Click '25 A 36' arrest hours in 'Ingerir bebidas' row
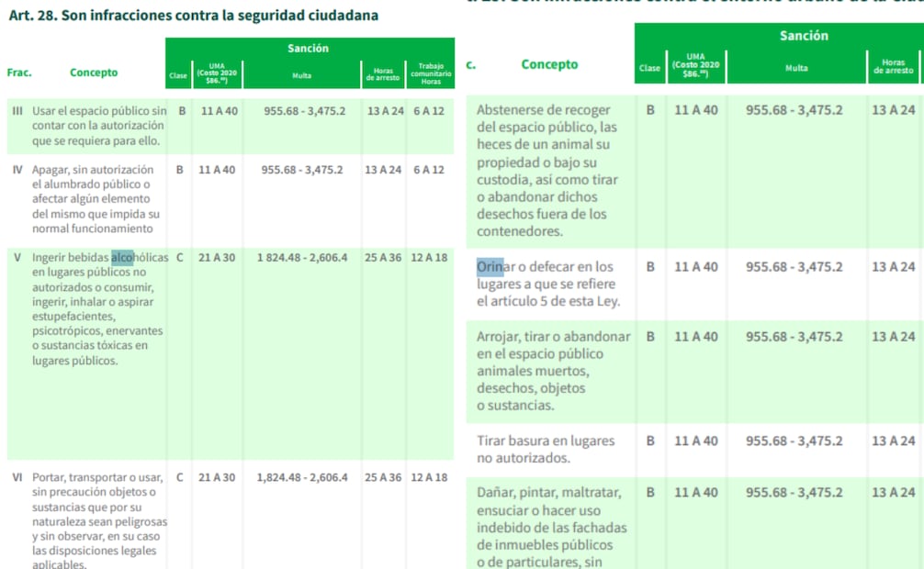Screen dimensions: 924x569 (x=383, y=257)
